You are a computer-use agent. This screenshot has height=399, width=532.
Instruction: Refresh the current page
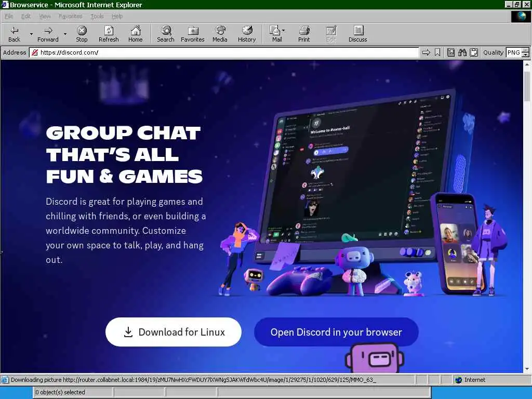point(109,34)
